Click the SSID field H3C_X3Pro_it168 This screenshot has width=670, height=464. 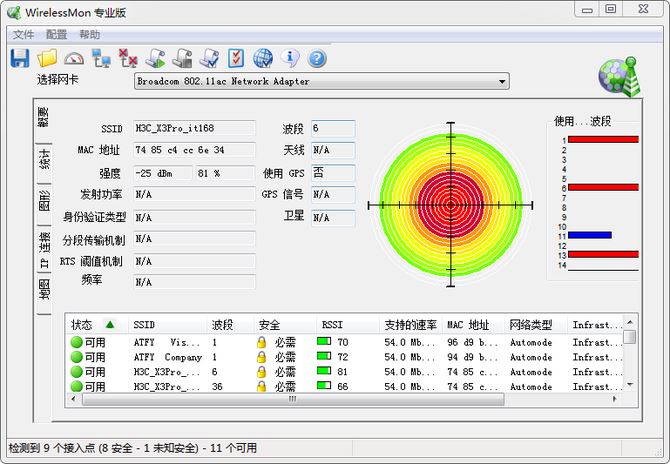point(194,128)
